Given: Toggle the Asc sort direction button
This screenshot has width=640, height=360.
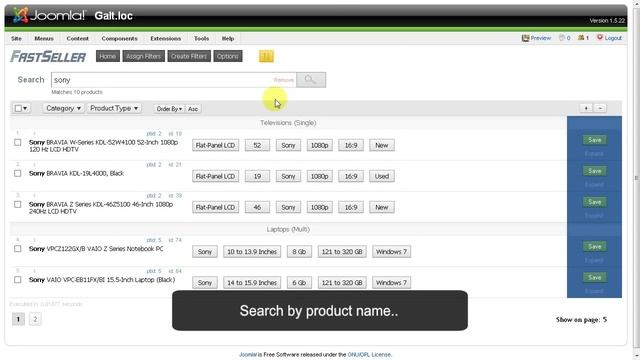Looking at the screenshot, I should pyautogui.click(x=193, y=109).
